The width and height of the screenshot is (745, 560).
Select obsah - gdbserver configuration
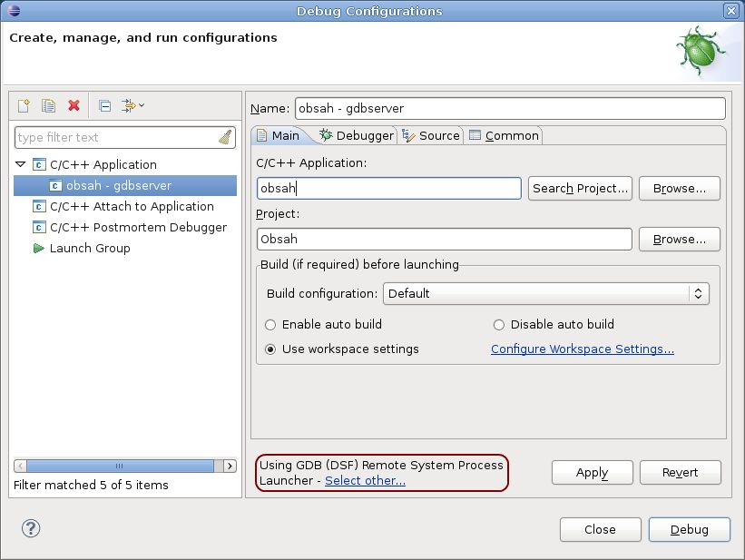[125, 185]
